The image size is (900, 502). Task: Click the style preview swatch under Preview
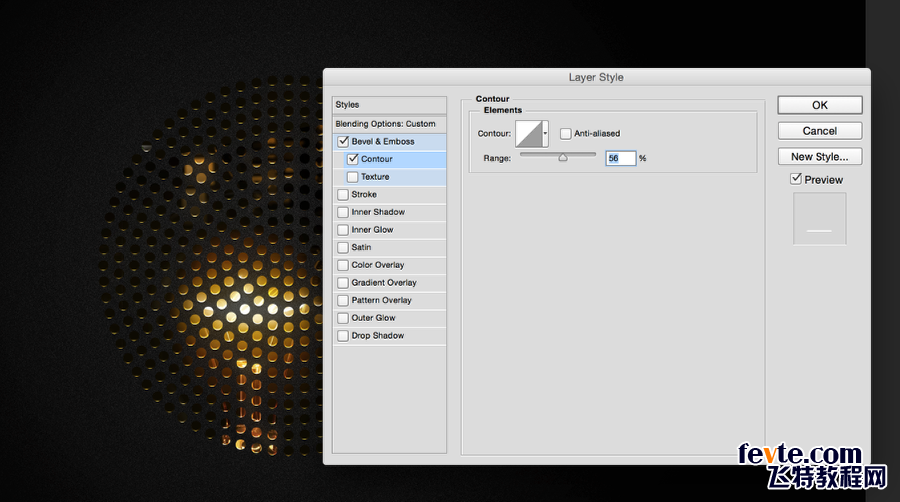click(x=819, y=219)
